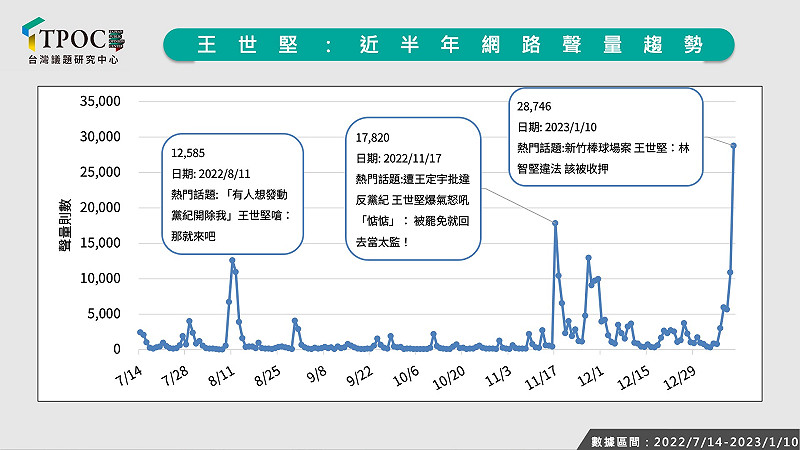The image size is (800, 450).
Task: Click the peak data point near 8/11
Action: coord(232,260)
